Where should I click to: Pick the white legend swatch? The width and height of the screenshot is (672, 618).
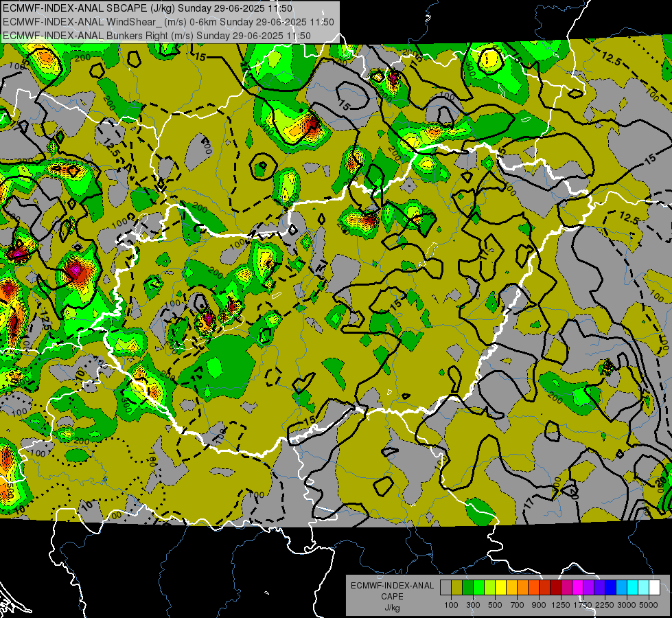point(655,588)
